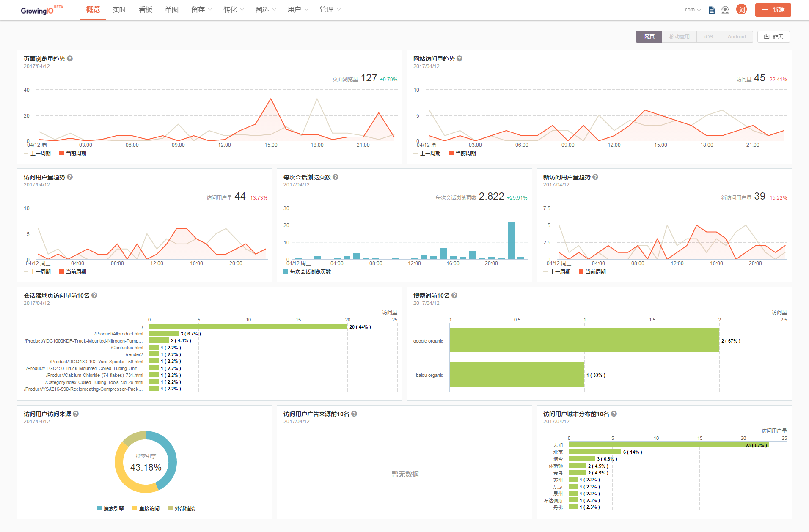809x532 pixels.
Task: Open the 刘 user avatar menu
Action: (741, 10)
